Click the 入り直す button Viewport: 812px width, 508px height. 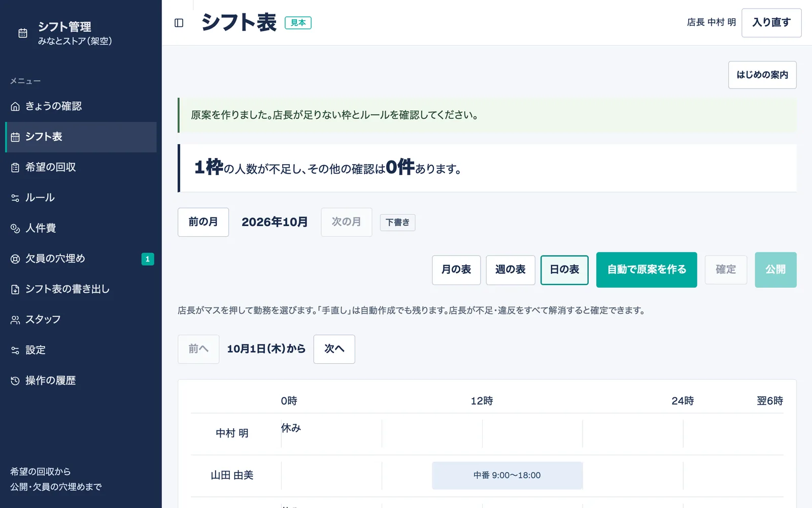coord(771,23)
